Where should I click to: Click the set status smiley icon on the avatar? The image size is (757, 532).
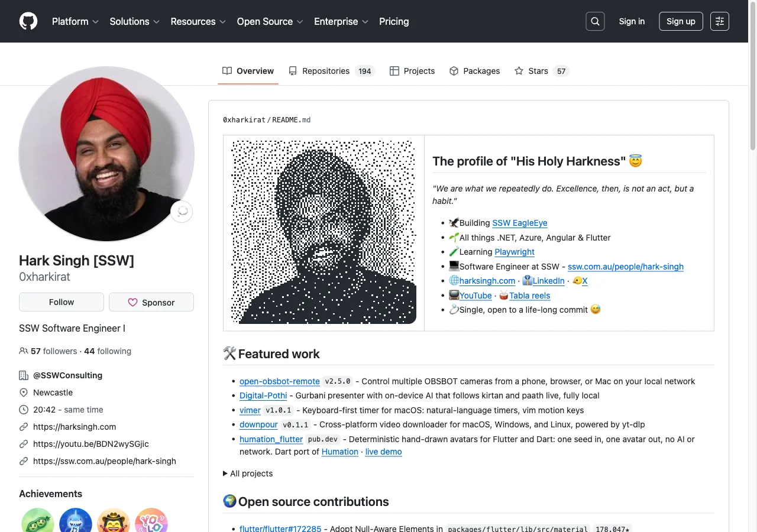point(182,211)
